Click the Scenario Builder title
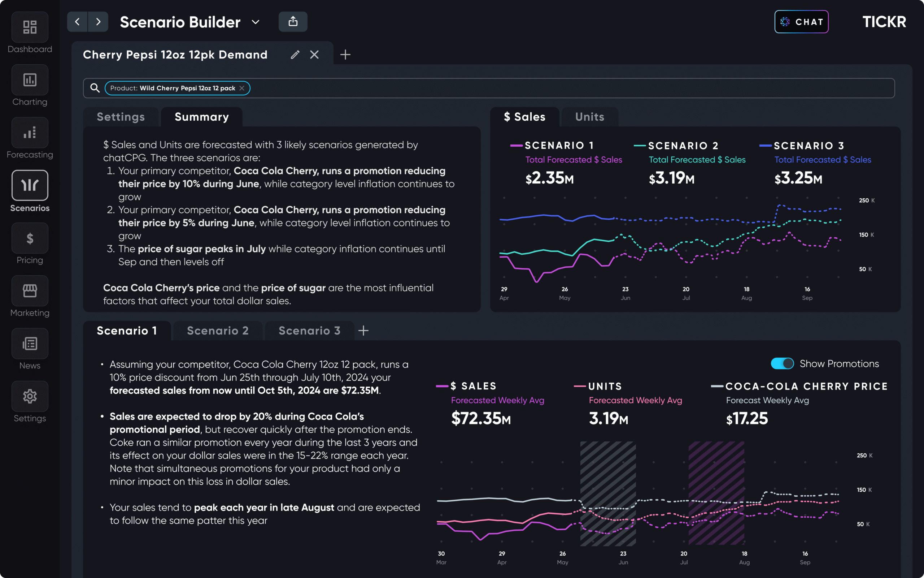 (x=180, y=22)
